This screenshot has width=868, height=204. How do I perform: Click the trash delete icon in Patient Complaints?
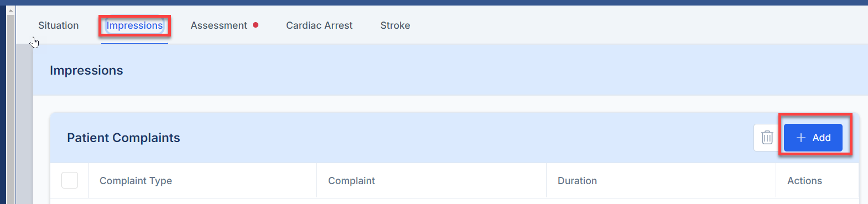pyautogui.click(x=767, y=138)
